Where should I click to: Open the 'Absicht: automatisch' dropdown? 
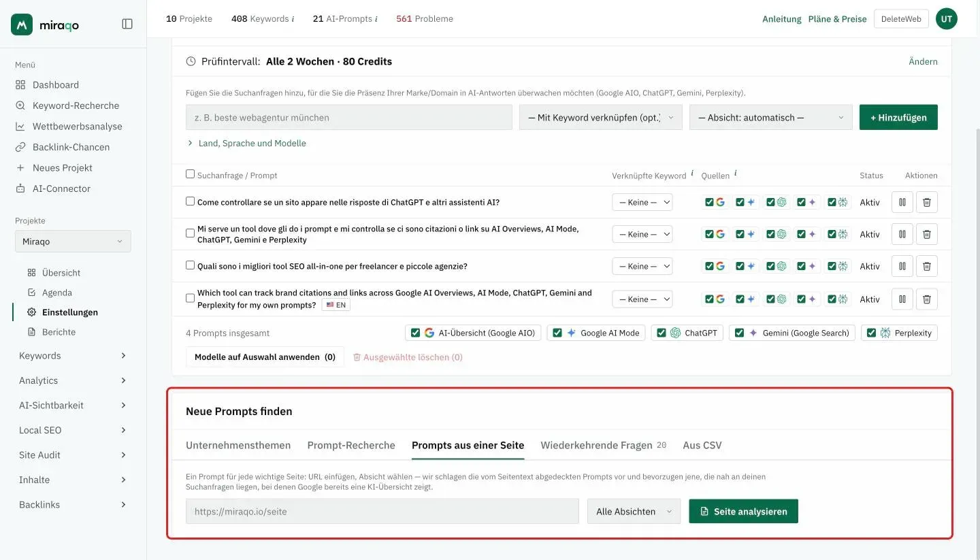(x=771, y=117)
